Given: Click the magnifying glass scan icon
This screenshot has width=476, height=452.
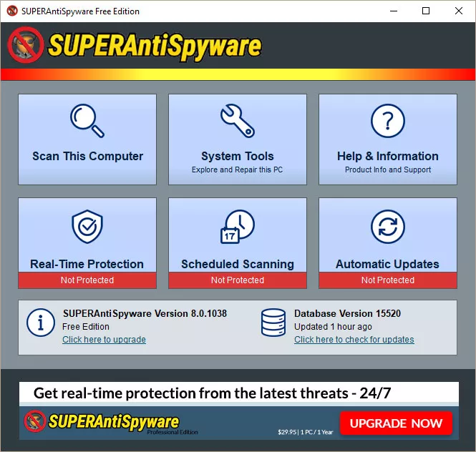Looking at the screenshot, I should tap(87, 121).
